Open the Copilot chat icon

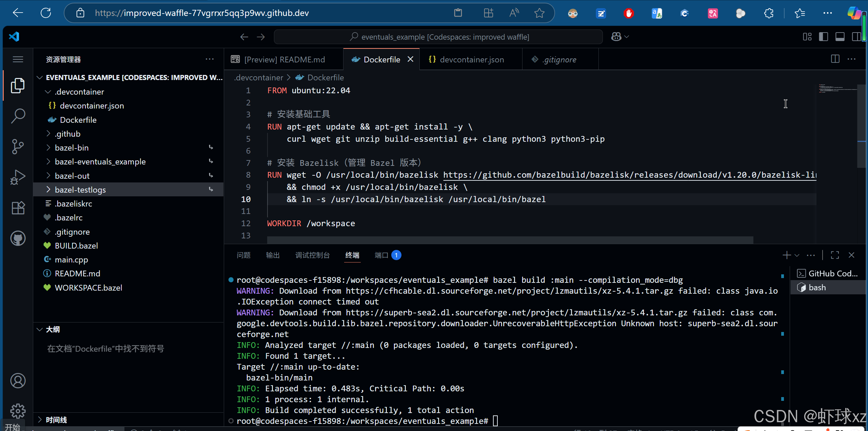coord(616,37)
